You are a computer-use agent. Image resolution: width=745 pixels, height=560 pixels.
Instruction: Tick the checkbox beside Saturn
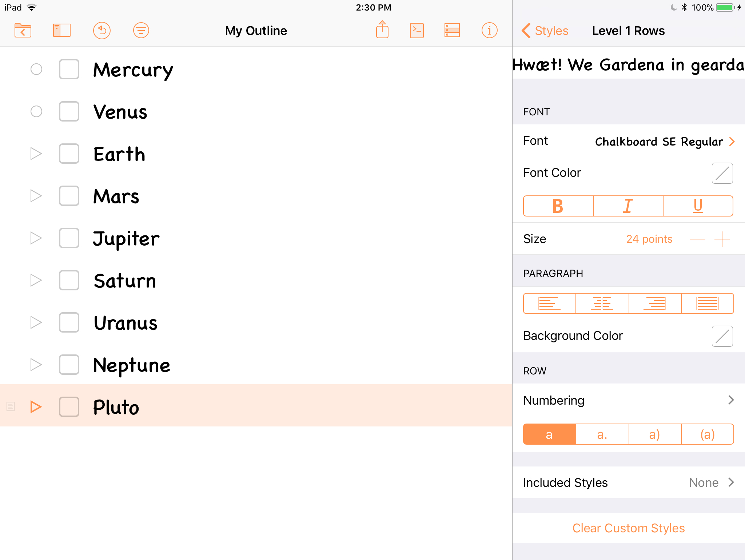pos(69,280)
